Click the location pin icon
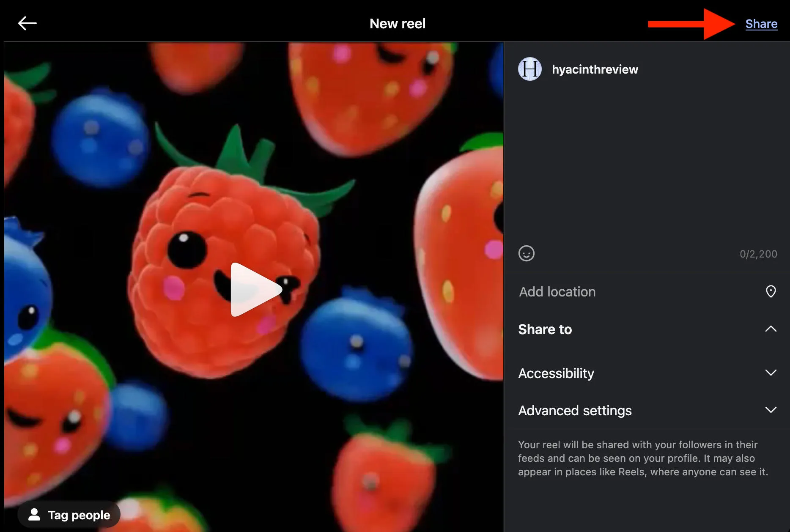 click(771, 291)
